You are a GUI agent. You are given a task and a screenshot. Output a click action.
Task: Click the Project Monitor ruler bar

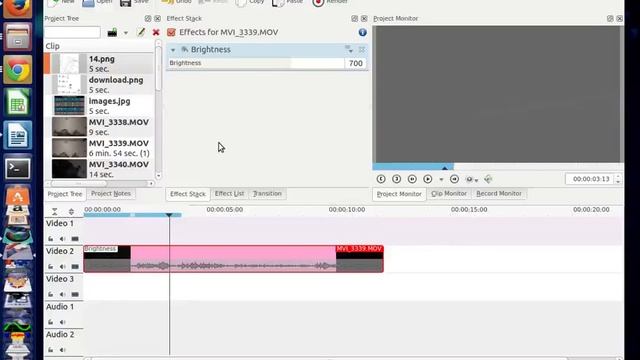(498, 167)
